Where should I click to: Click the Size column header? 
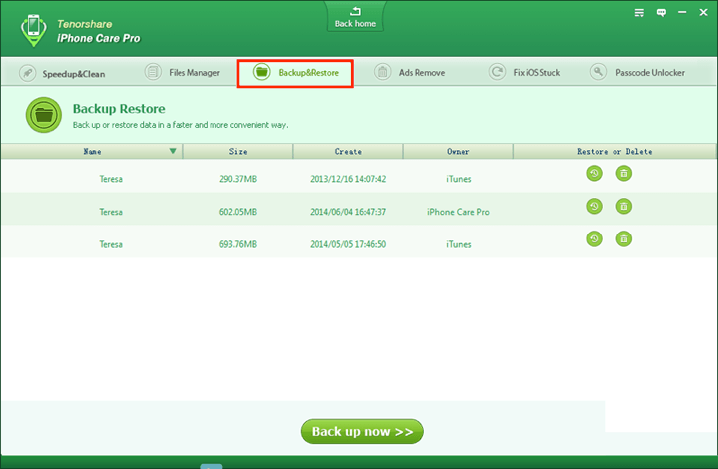pyautogui.click(x=238, y=152)
